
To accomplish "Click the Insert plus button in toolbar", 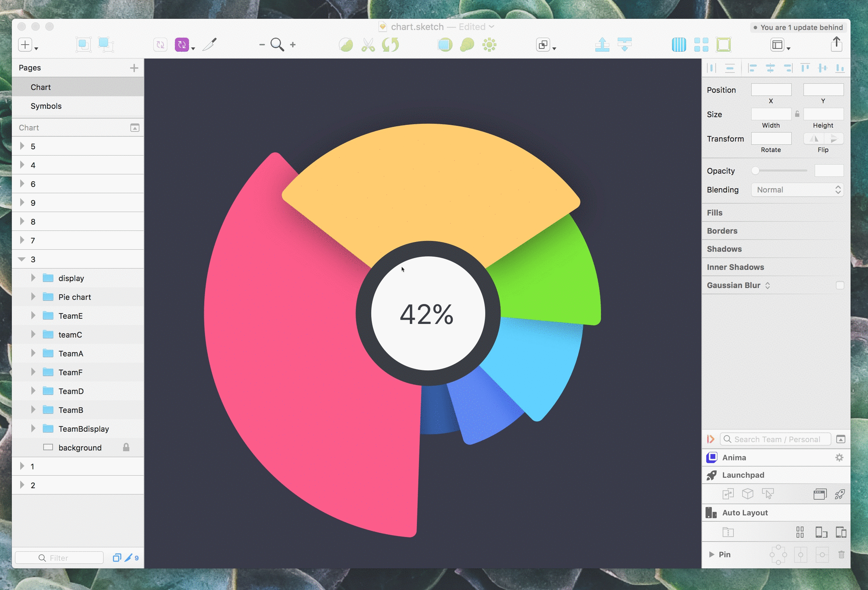I will pos(25,45).
